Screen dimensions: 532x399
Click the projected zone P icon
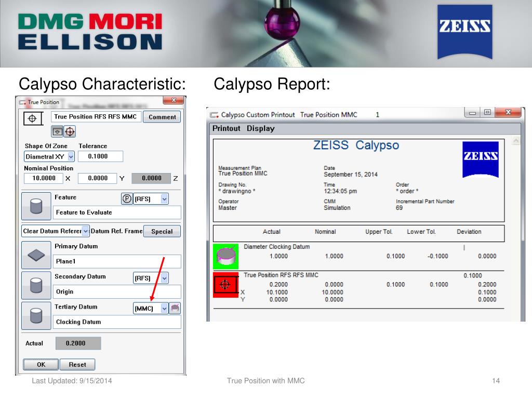pos(127,199)
